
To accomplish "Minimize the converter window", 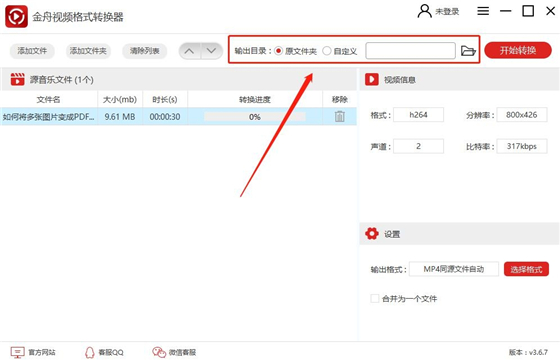I will [505, 11].
